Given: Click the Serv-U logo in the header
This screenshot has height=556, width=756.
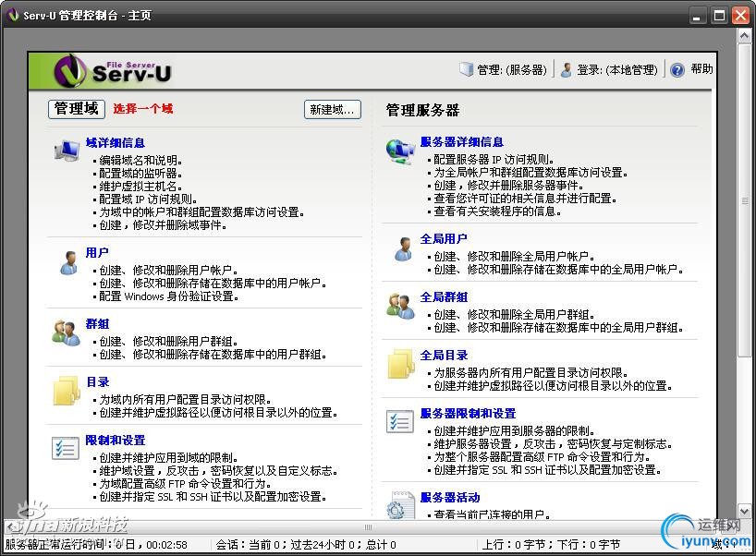Looking at the screenshot, I should coord(113,71).
